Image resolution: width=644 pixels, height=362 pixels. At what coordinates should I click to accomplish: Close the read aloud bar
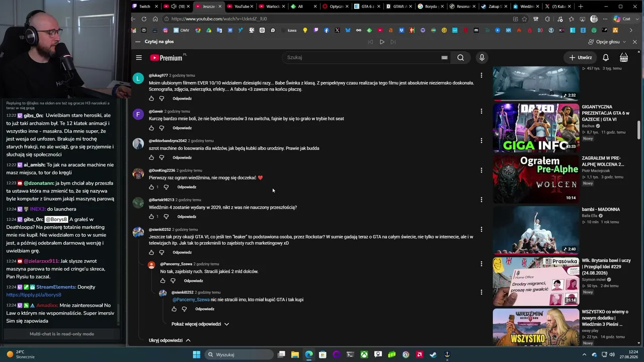tap(635, 42)
